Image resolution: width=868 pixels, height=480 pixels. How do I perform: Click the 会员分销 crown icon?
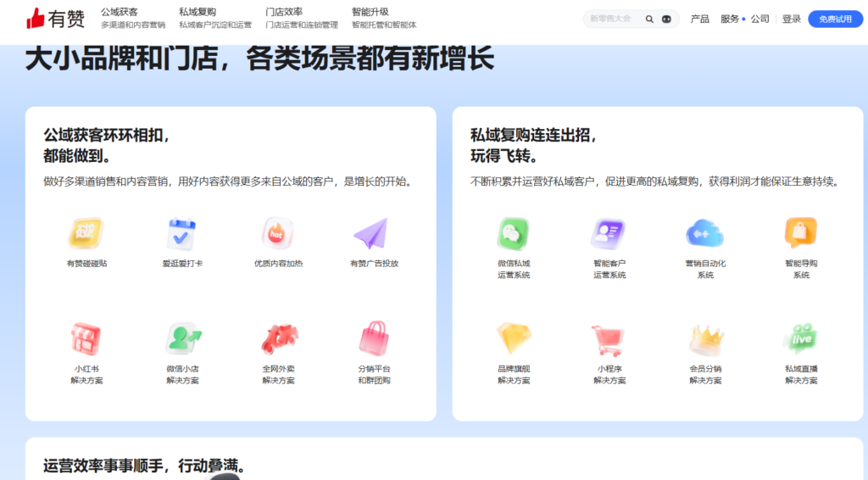pos(705,338)
